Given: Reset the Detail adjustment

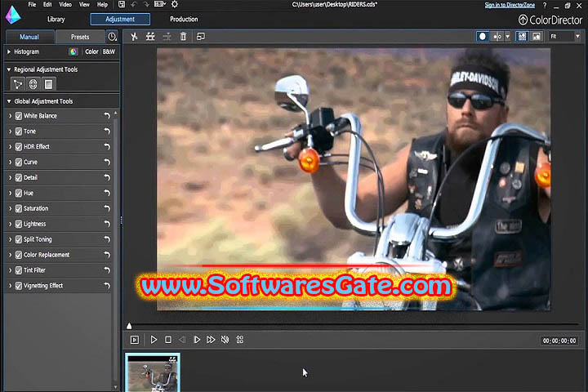Looking at the screenshot, I should (x=107, y=177).
